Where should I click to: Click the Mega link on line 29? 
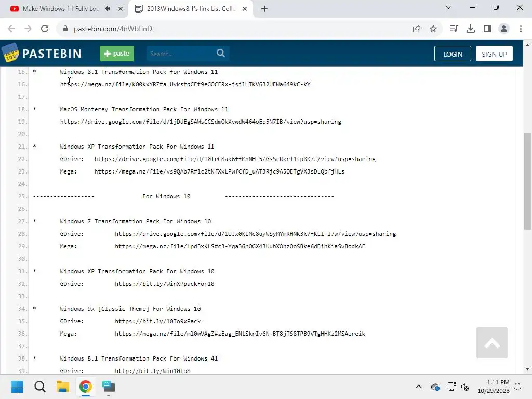click(240, 246)
